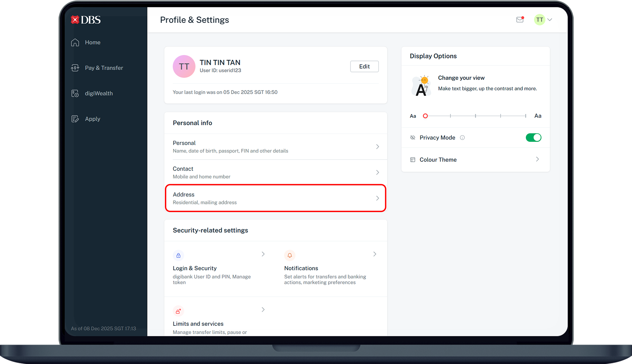
Task: Open the Address section chevron
Action: (377, 198)
